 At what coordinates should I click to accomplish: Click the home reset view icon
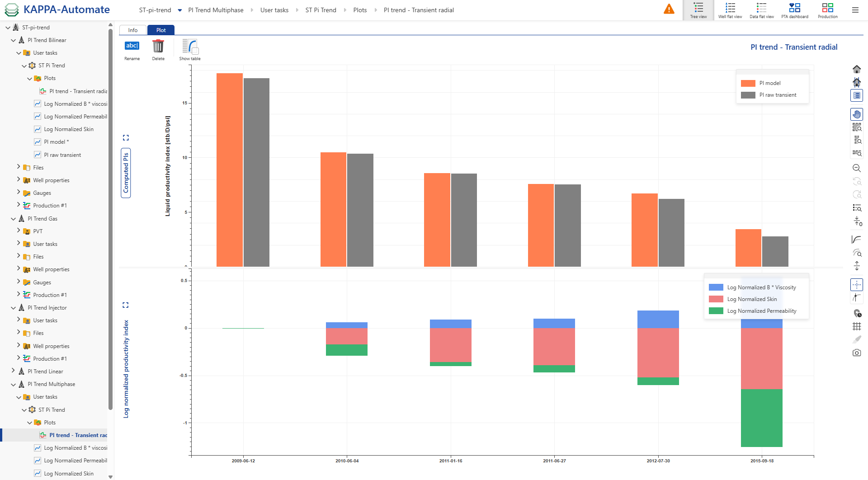tap(856, 69)
